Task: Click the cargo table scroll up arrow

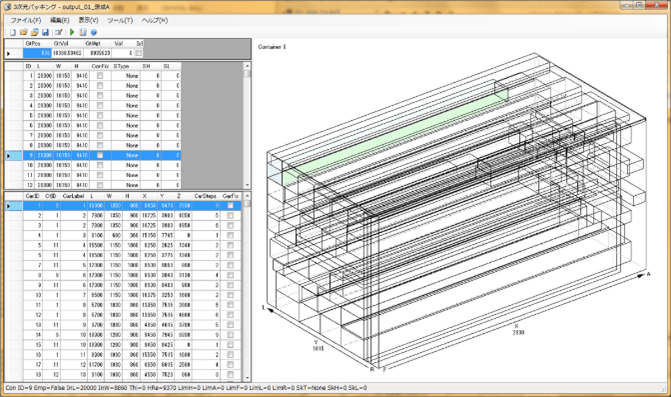Action: click(247, 196)
